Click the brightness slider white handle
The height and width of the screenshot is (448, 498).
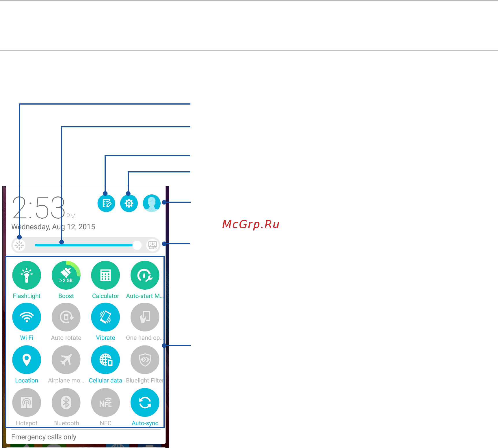(x=137, y=245)
